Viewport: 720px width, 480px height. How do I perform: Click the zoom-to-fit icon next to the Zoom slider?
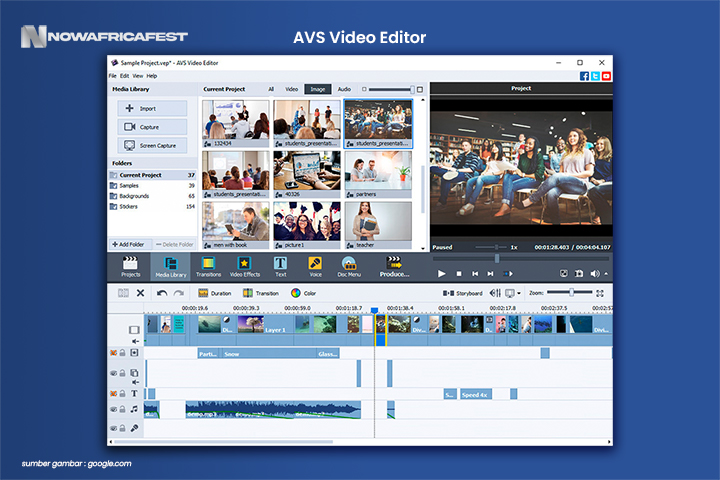click(x=600, y=293)
